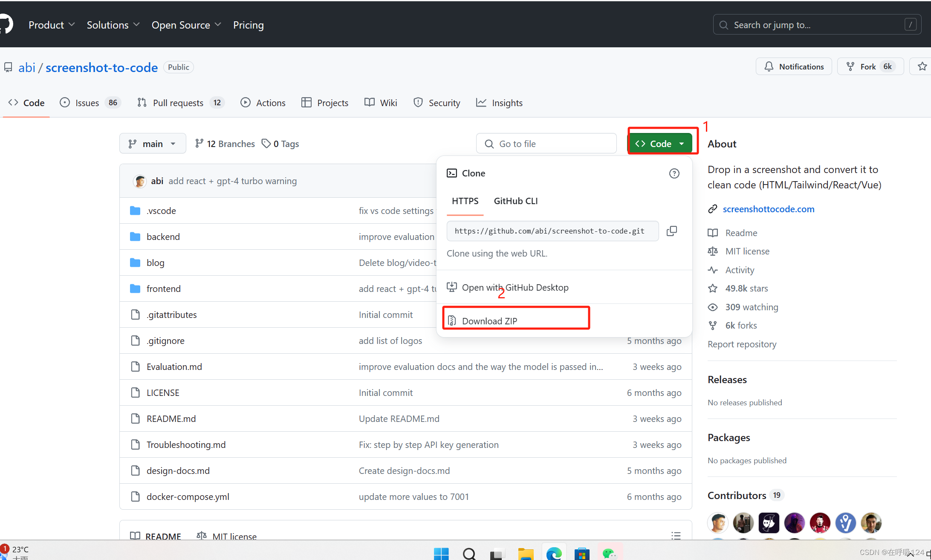The height and width of the screenshot is (560, 931).
Task: Open Microsoft Edge from taskbar
Action: (x=554, y=553)
